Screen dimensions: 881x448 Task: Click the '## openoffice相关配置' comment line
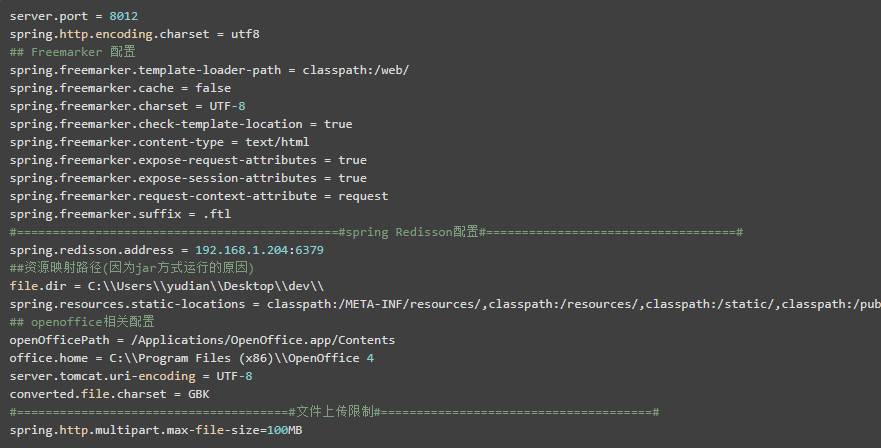(x=82, y=322)
